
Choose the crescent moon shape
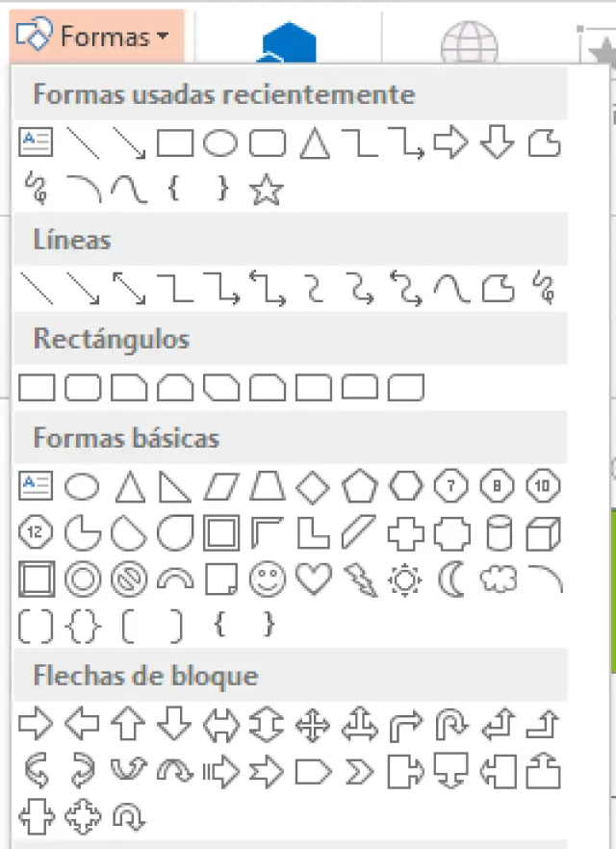451,579
